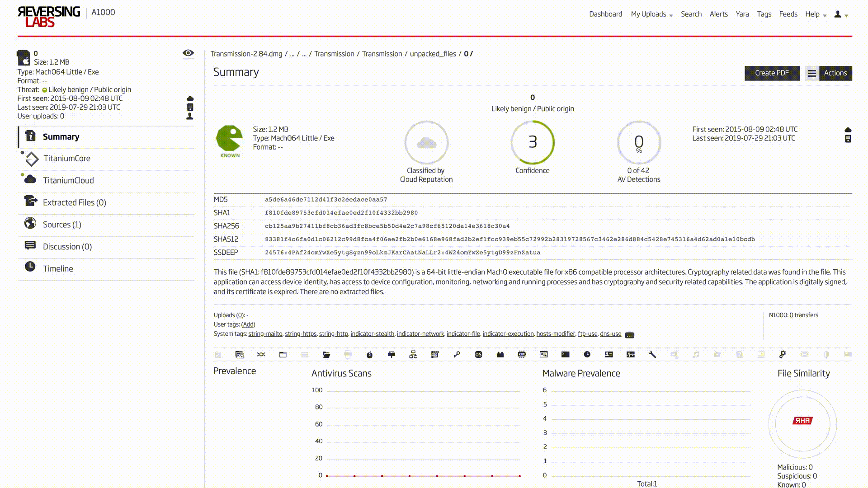This screenshot has height=488, width=868.
Task: Click the Extracted Files folder icon
Action: point(31,201)
